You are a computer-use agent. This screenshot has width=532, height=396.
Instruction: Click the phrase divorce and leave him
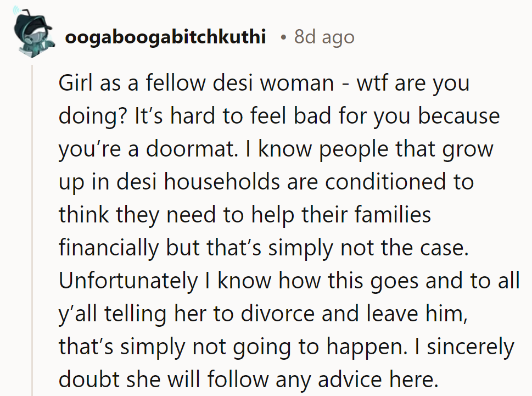pyautogui.click(x=351, y=313)
